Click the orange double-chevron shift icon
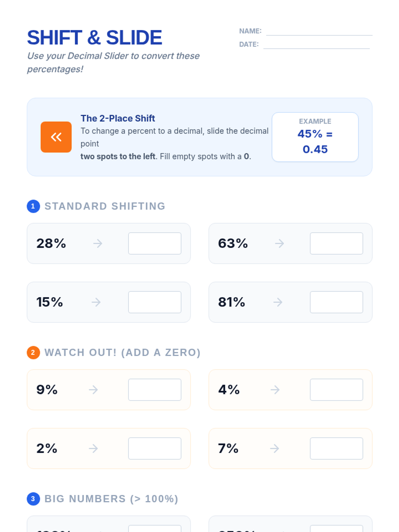The height and width of the screenshot is (532, 399). (x=56, y=137)
